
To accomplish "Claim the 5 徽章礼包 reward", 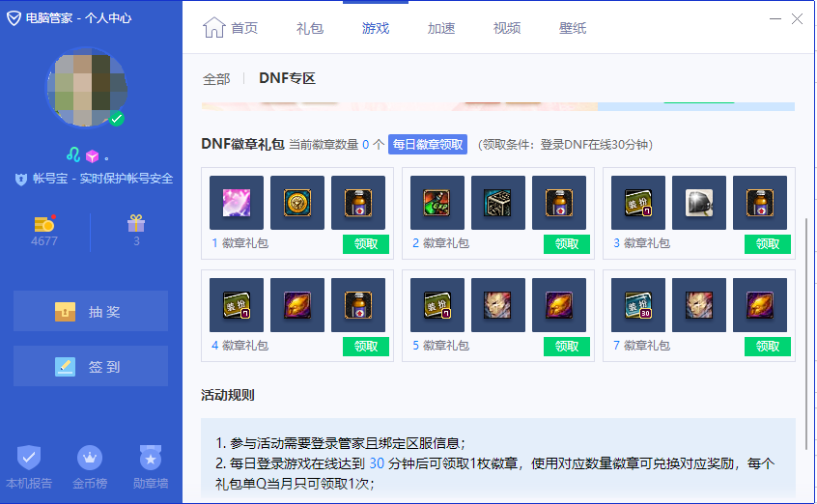I will [566, 346].
